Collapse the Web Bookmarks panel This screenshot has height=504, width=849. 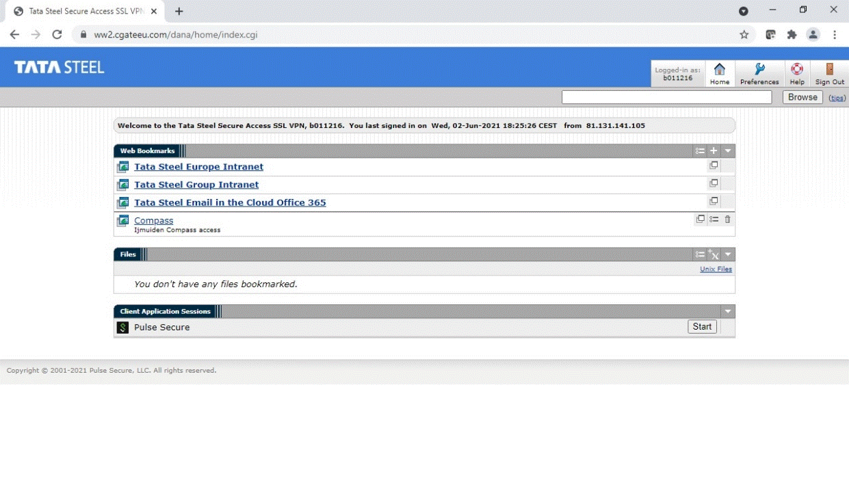tap(728, 151)
